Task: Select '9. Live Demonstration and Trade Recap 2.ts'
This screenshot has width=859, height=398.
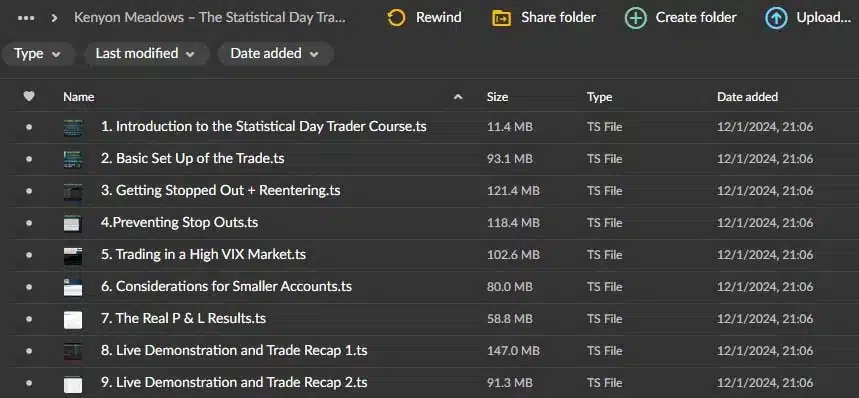Action: click(x=234, y=383)
